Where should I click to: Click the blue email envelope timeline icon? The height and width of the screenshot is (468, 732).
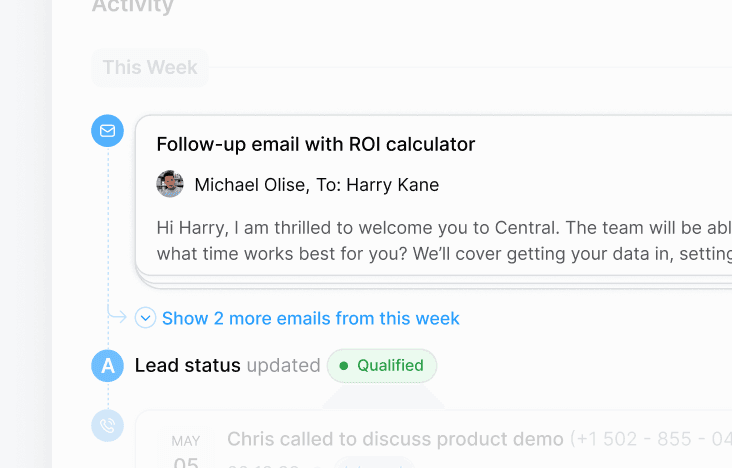[107, 131]
